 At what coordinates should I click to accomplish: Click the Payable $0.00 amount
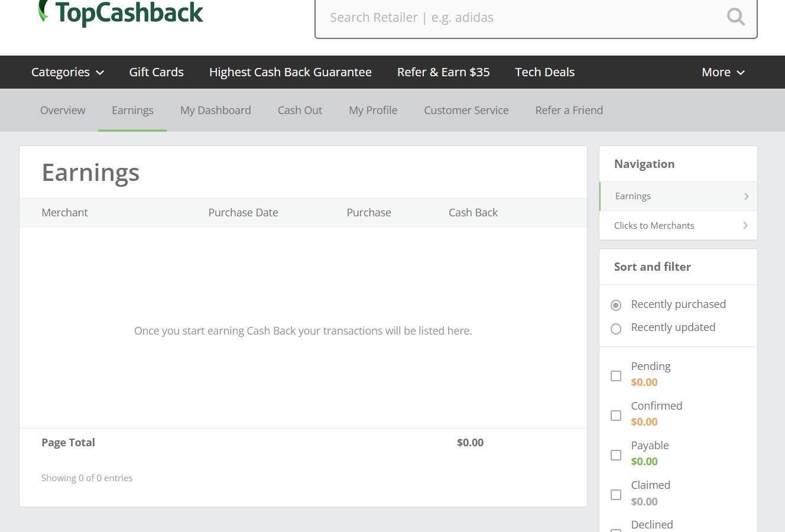pos(644,461)
